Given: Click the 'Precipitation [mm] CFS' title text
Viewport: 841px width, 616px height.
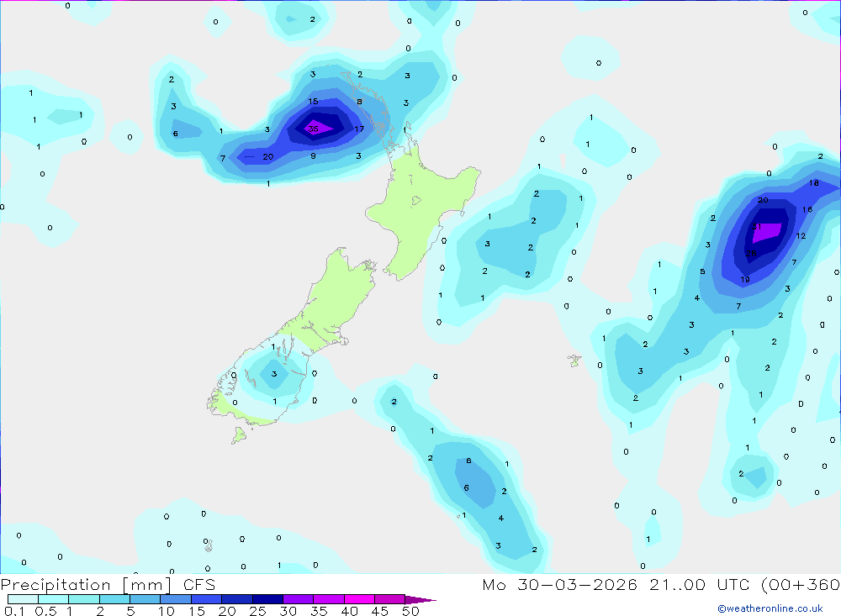Looking at the screenshot, I should [108, 584].
